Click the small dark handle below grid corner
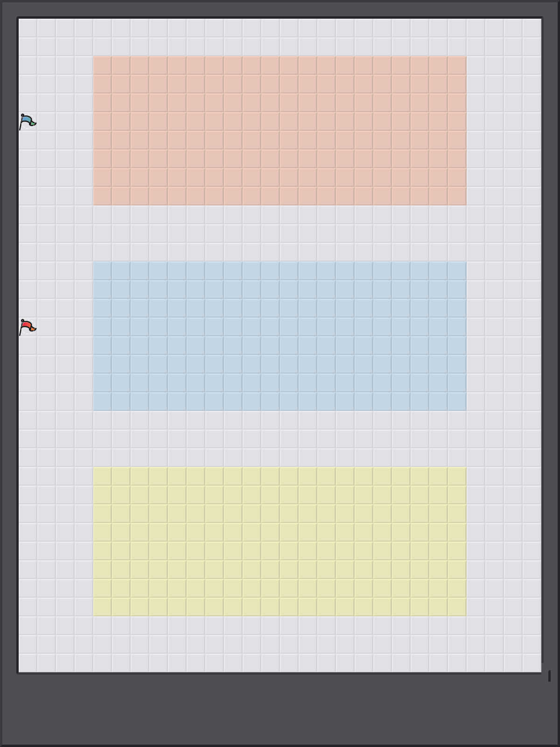This screenshot has width=560, height=747. pos(549,676)
